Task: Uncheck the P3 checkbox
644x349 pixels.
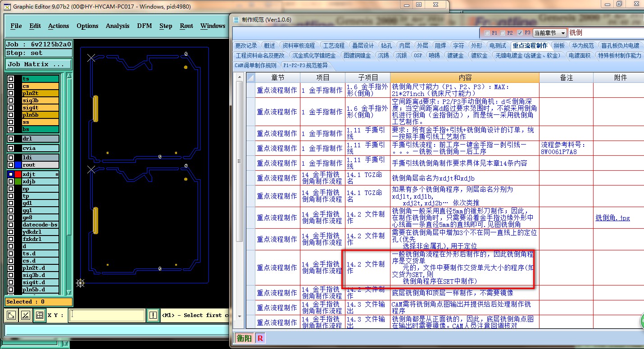Action: point(521,33)
